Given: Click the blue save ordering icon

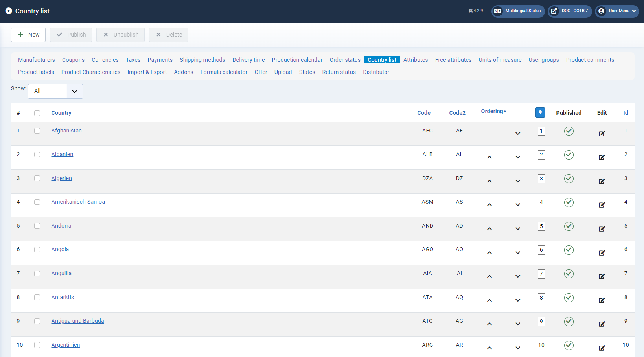Looking at the screenshot, I should [x=540, y=112].
